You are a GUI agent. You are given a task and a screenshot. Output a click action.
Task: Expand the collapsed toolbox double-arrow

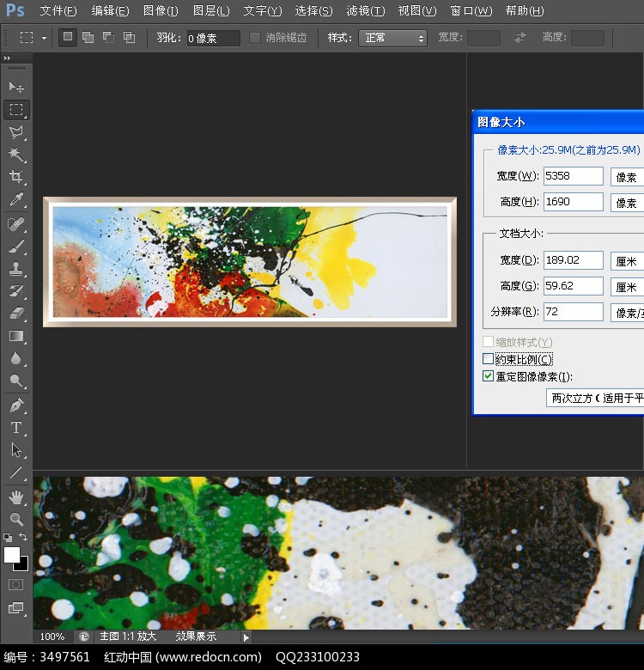coord(7,58)
